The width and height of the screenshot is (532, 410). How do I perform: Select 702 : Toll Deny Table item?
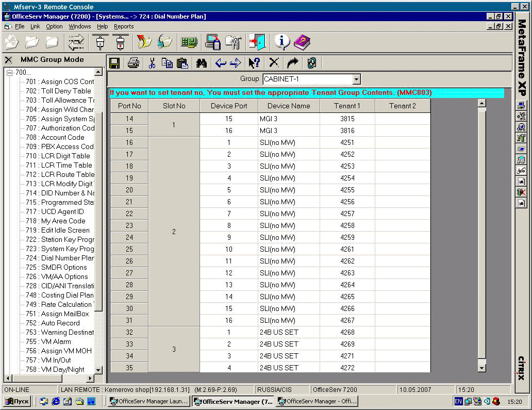point(58,91)
